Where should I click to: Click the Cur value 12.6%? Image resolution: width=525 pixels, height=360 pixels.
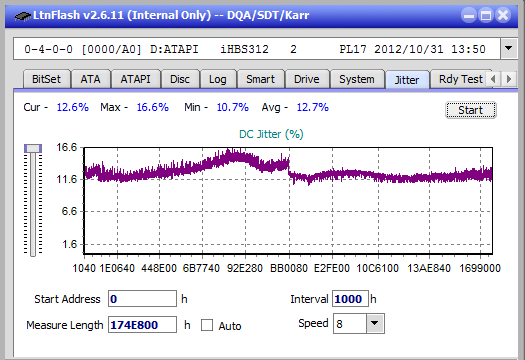(73, 107)
